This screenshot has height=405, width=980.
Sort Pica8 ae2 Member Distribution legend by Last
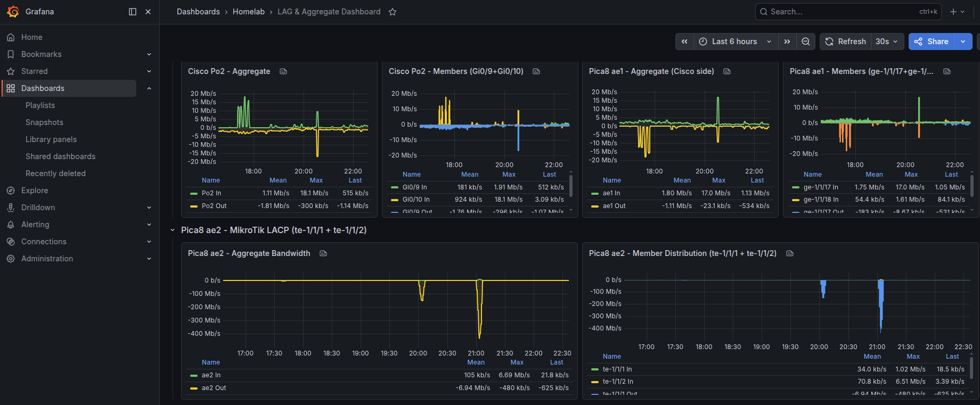(x=952, y=357)
